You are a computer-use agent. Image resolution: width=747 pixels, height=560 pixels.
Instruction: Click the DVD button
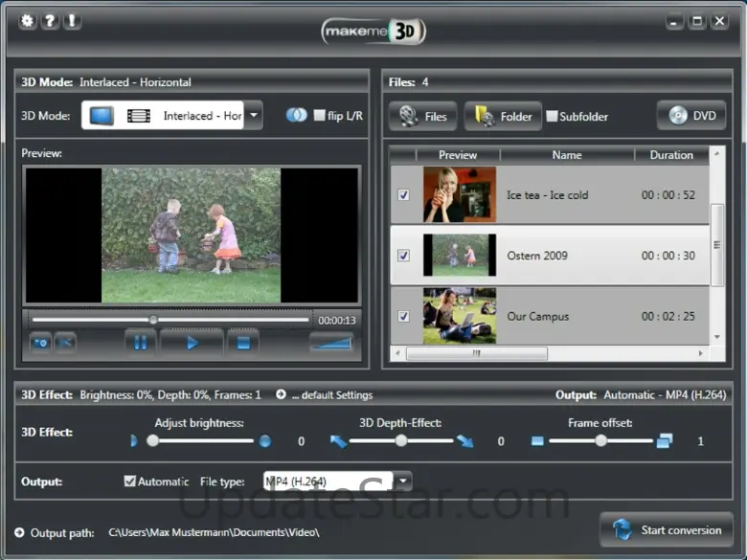point(691,116)
